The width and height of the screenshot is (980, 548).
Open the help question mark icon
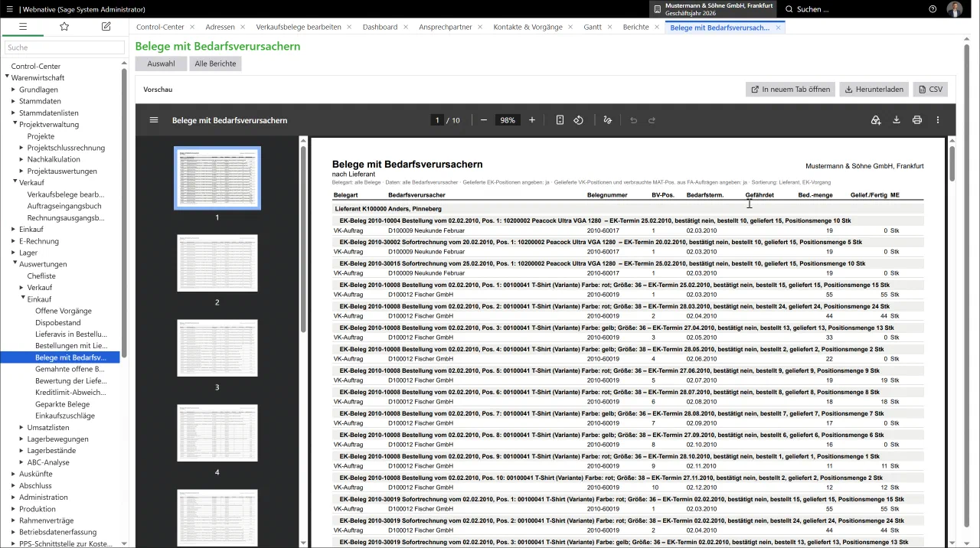pyautogui.click(x=933, y=9)
